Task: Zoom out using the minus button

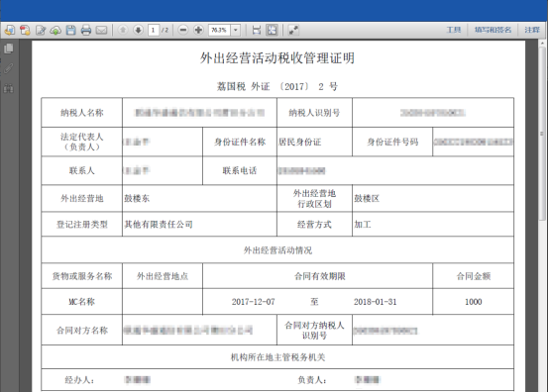Action: [182, 30]
